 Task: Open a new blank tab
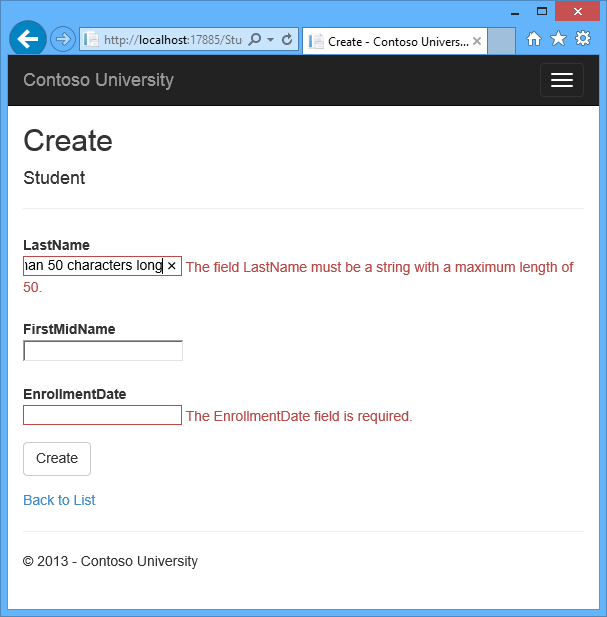502,41
